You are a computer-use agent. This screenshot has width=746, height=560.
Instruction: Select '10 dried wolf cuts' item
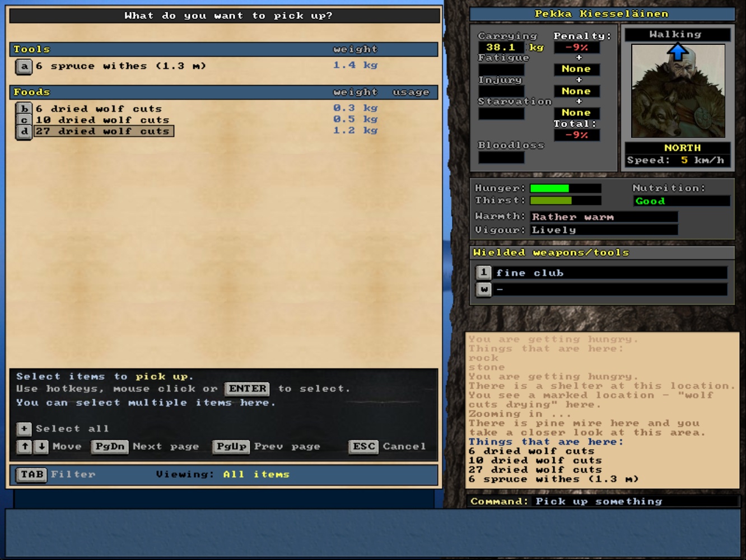point(102,120)
